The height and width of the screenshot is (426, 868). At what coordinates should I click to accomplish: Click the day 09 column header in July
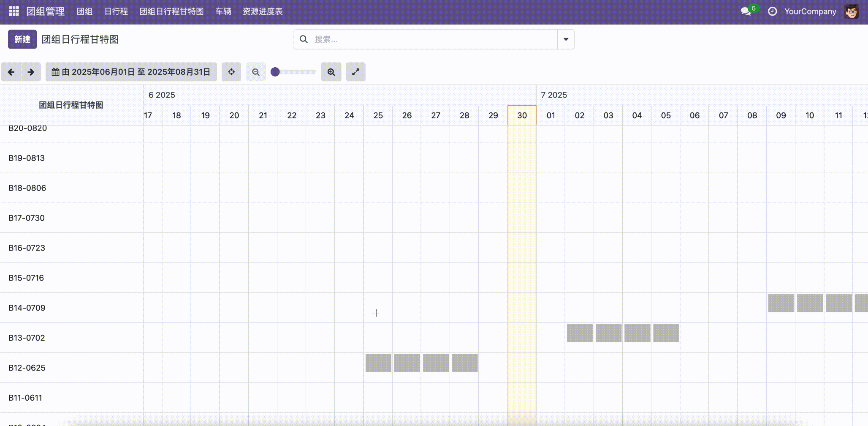pos(781,115)
